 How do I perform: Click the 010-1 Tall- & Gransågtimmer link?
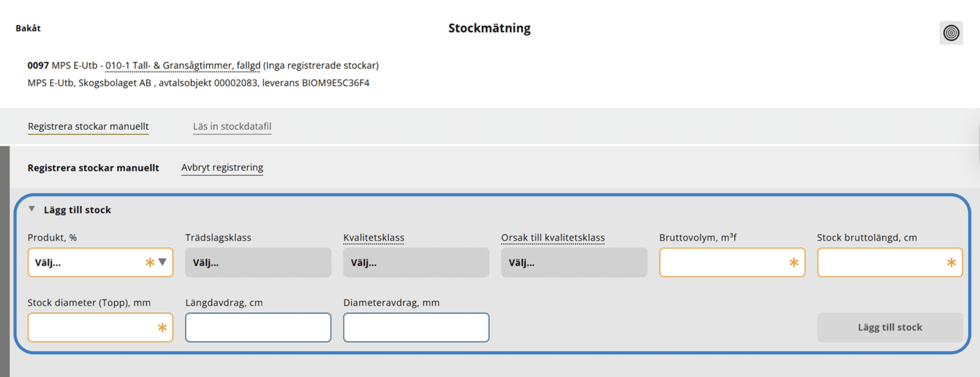(x=183, y=66)
